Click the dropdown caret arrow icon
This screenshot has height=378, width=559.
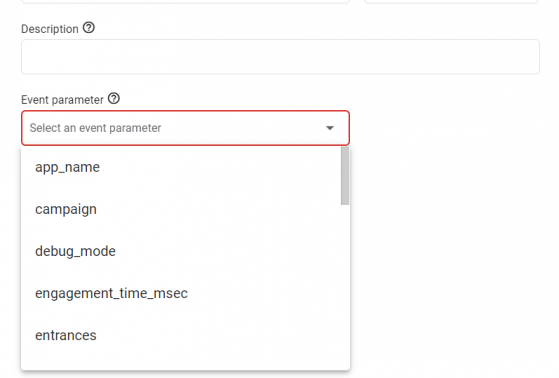click(330, 128)
